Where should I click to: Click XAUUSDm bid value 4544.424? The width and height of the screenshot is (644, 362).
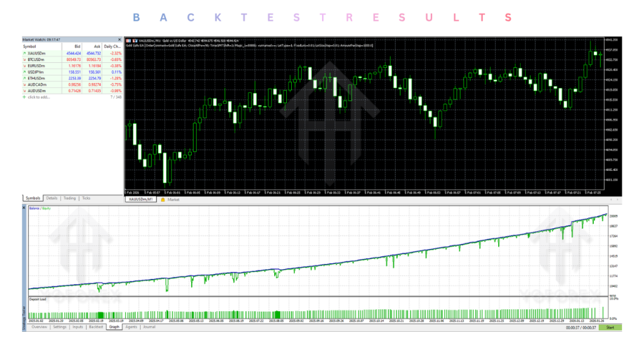pos(74,53)
